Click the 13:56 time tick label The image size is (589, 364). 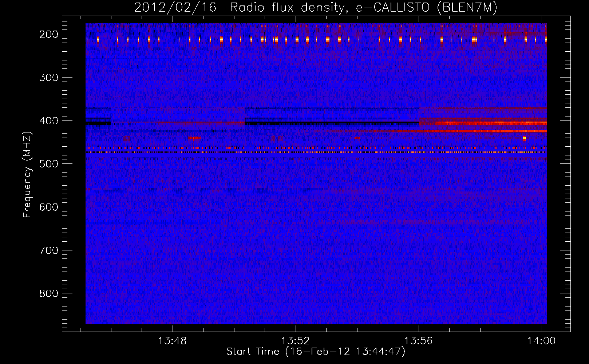pyautogui.click(x=419, y=341)
